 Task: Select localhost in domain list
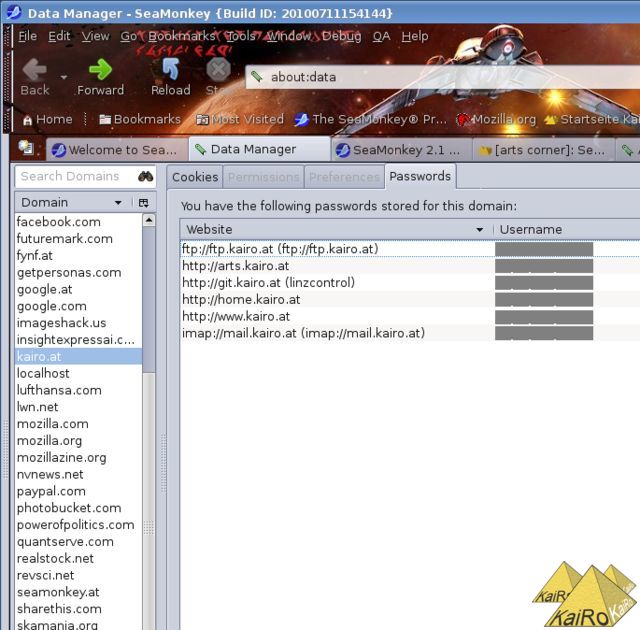[x=79, y=373]
